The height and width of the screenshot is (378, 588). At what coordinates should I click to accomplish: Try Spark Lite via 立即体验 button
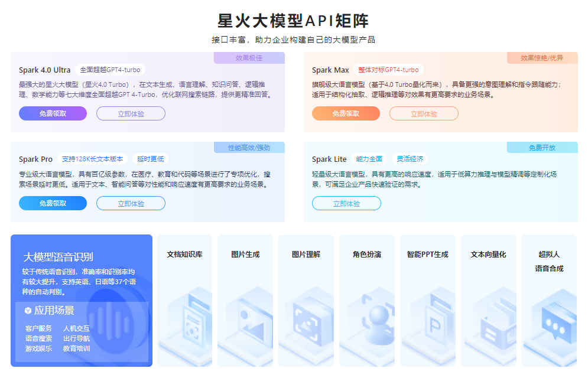tap(346, 203)
